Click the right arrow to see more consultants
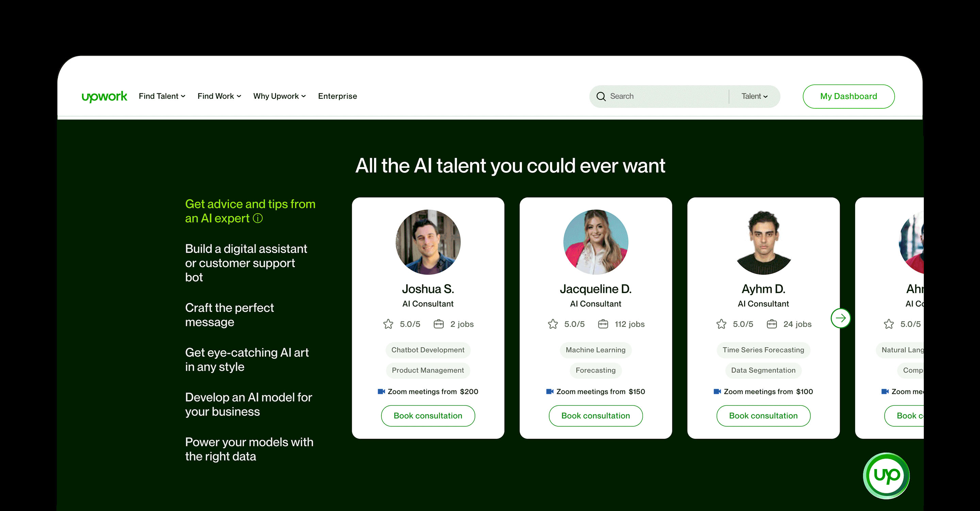The image size is (980, 511). (x=841, y=318)
